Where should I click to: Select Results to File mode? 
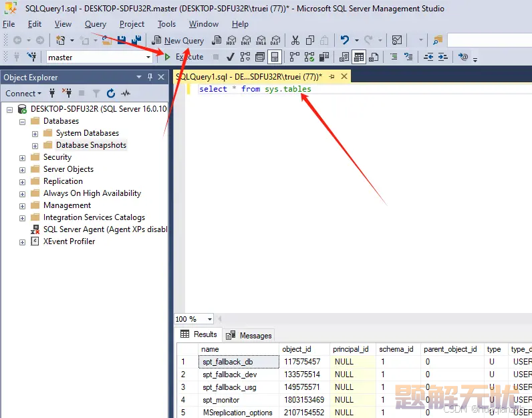tap(374, 57)
